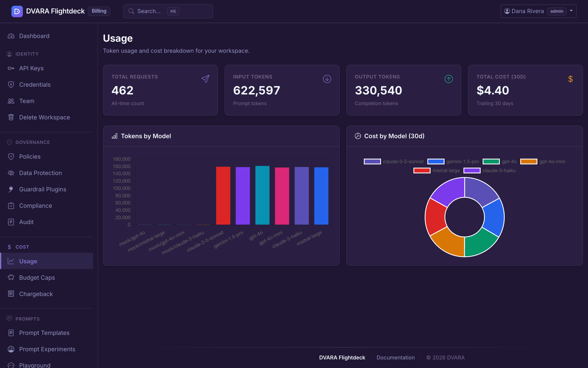Screen dimensions: 588x368
Task: Click the DVARA Flightdeck logo icon
Action: pos(17,11)
